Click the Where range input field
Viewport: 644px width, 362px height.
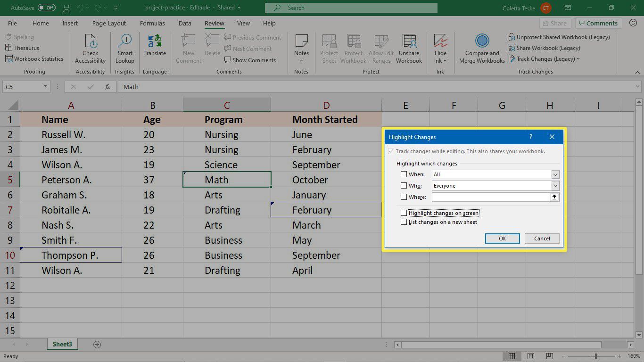491,197
